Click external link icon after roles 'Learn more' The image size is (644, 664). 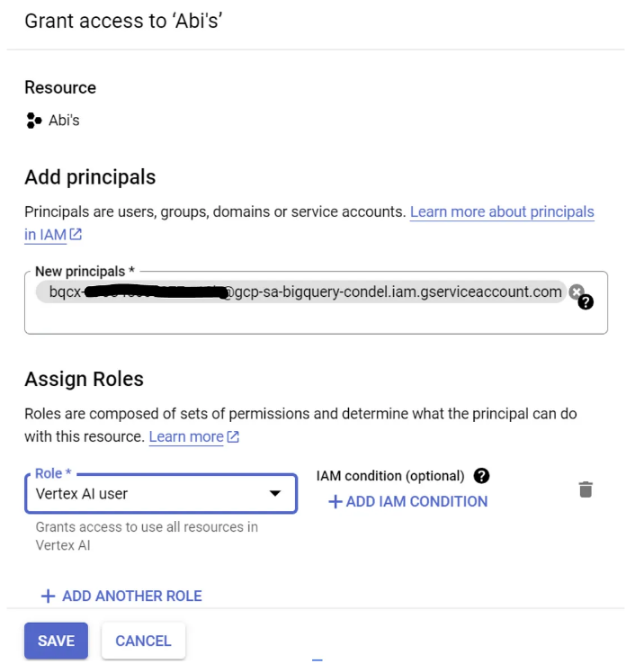[233, 437]
